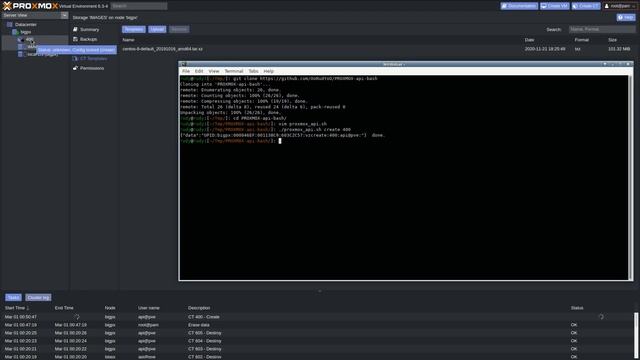The height and width of the screenshot is (360, 640).
Task: Select the CT 604 - Destroy task row
Action: tap(318, 341)
